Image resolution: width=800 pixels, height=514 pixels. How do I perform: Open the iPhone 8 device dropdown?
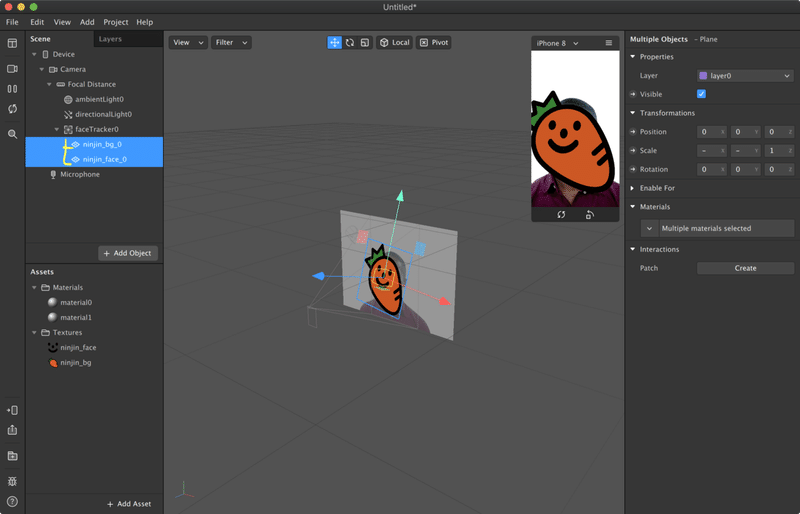[558, 43]
